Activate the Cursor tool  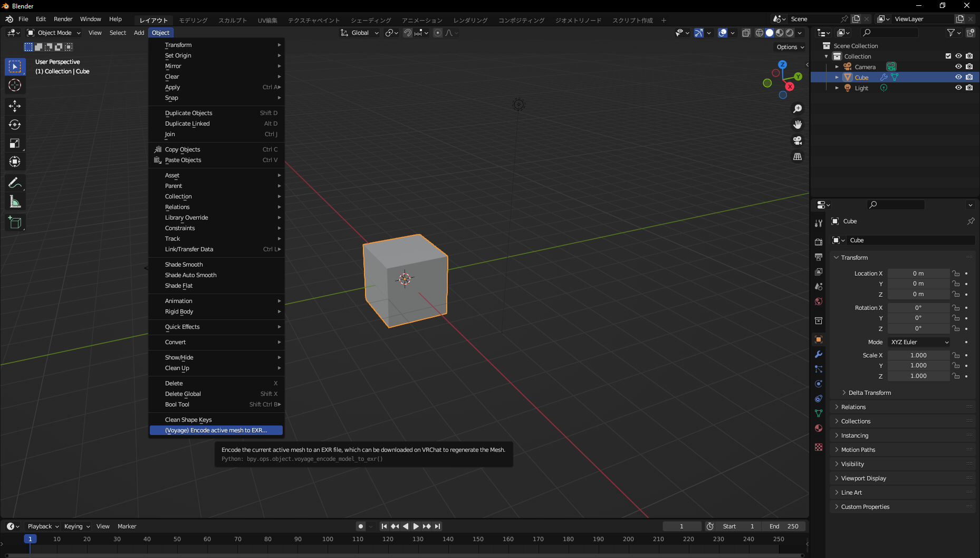pos(15,85)
